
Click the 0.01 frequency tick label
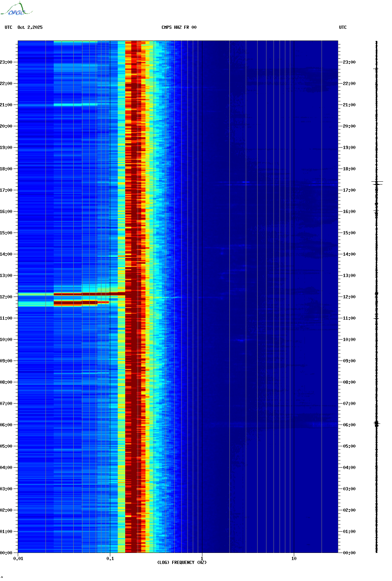(18, 559)
